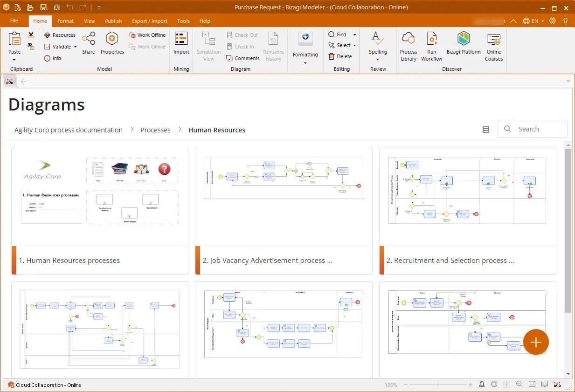Open the File menu

coord(14,21)
